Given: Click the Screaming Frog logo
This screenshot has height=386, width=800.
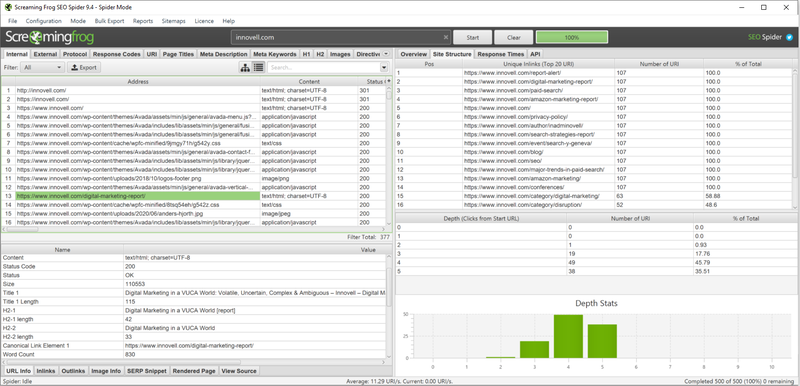Looking at the screenshot, I should point(49,37).
